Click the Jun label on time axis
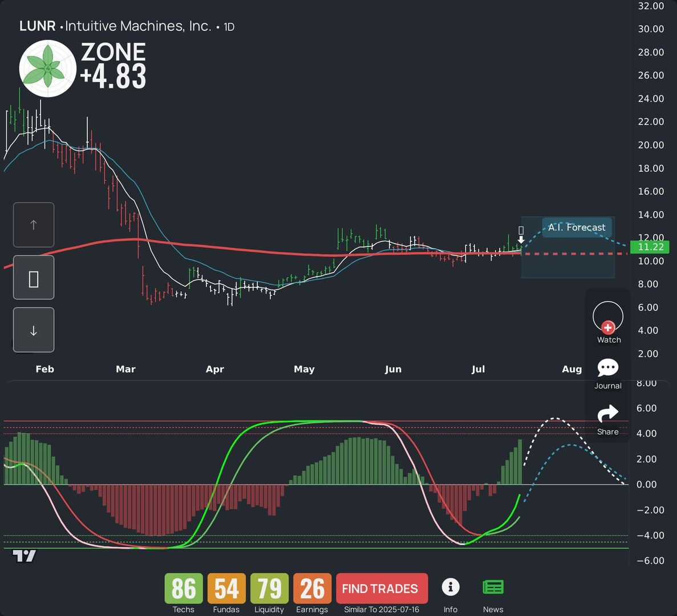 (393, 369)
